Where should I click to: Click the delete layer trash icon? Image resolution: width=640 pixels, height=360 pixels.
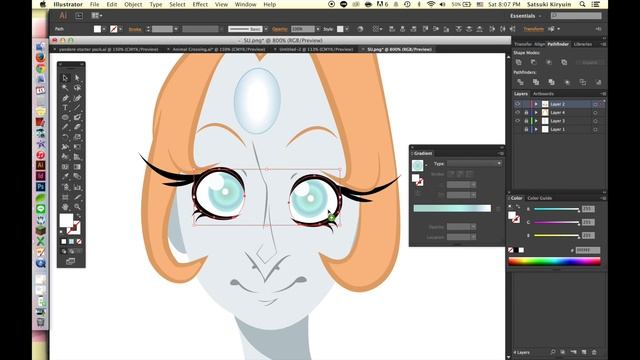point(594,352)
